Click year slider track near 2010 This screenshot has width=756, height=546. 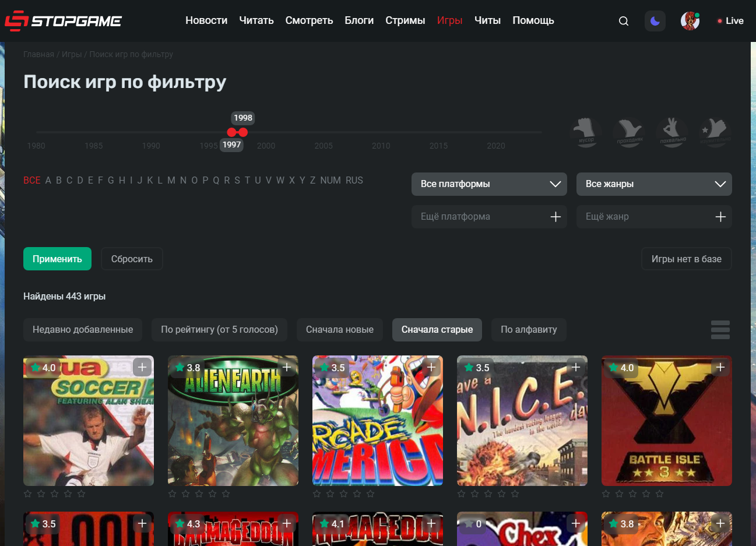coord(381,132)
